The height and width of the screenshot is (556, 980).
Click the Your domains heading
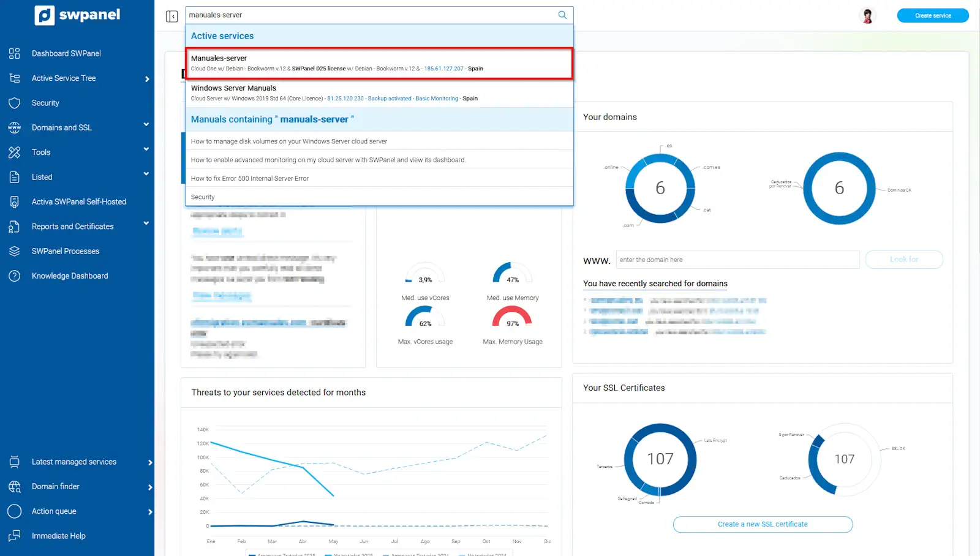coord(610,117)
